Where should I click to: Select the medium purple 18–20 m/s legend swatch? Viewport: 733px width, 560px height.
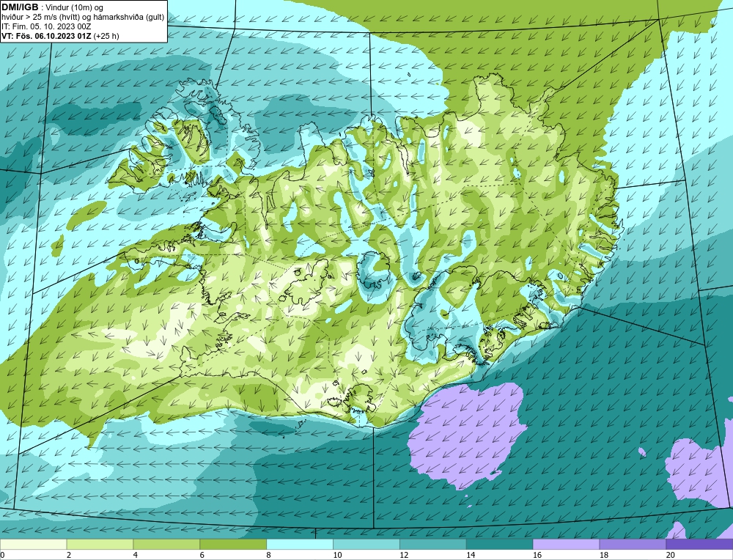[x=633, y=544]
